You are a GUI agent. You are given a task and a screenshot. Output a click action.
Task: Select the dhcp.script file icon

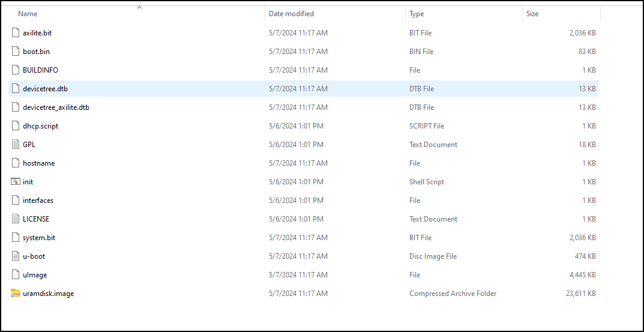(x=16, y=126)
